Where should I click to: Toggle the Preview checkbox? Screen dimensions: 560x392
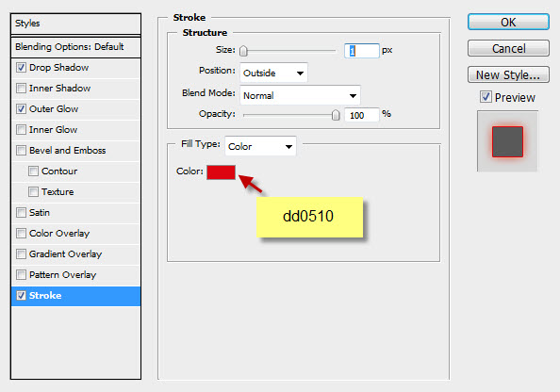(x=486, y=96)
